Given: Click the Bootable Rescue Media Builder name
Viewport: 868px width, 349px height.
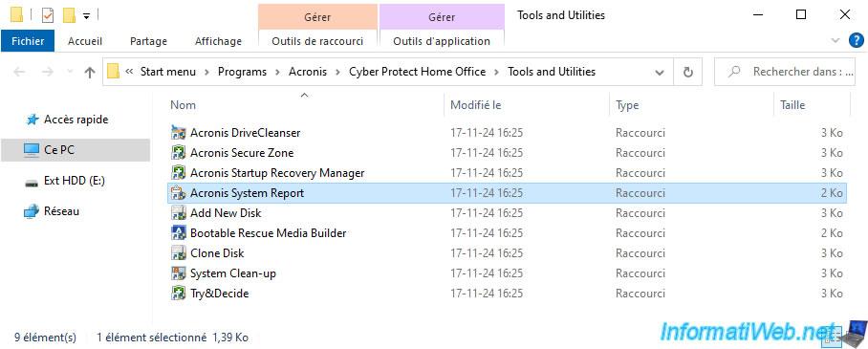Looking at the screenshot, I should pyautogui.click(x=269, y=233).
